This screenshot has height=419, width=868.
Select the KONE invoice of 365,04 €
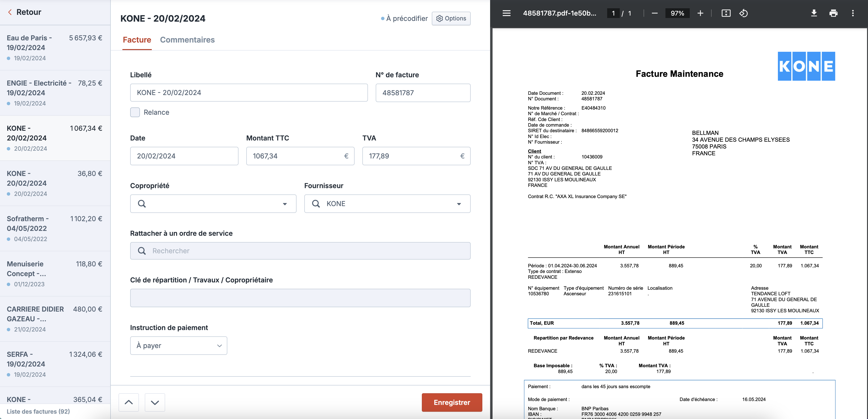pos(55,396)
